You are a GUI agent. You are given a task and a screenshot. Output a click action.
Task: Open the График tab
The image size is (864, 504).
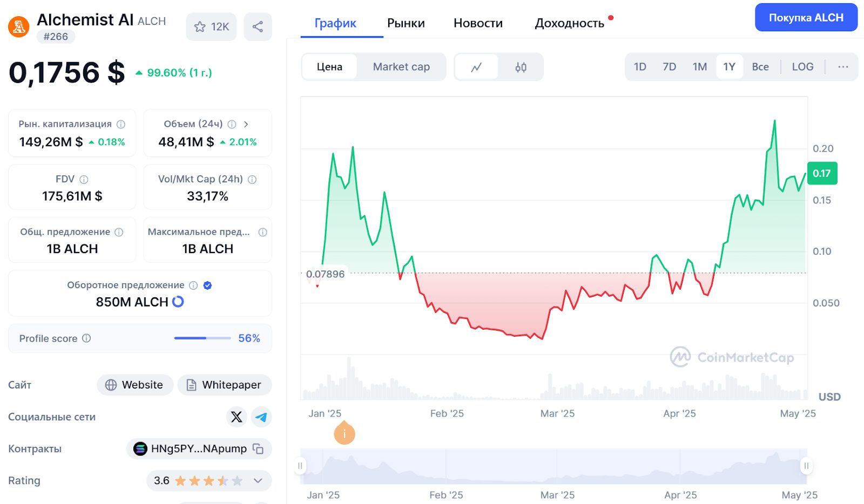[335, 23]
